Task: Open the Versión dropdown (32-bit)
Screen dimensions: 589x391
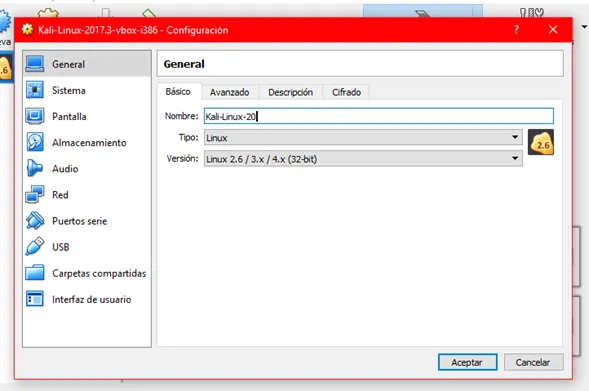Action: (363, 159)
